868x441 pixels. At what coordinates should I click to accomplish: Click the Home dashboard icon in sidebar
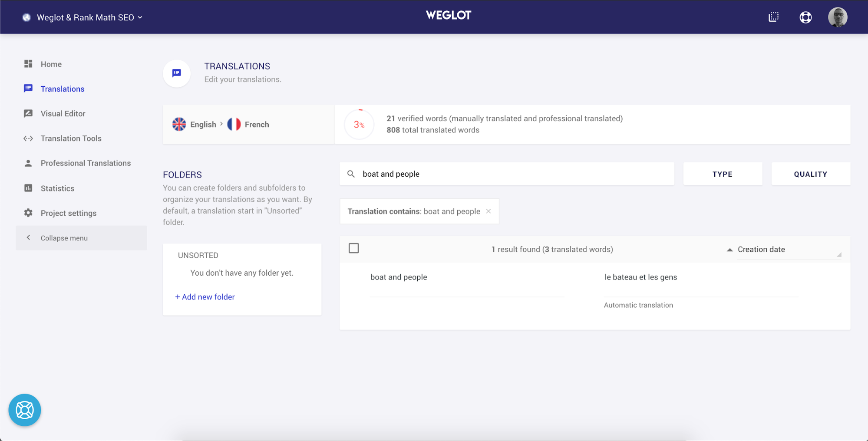coord(28,64)
